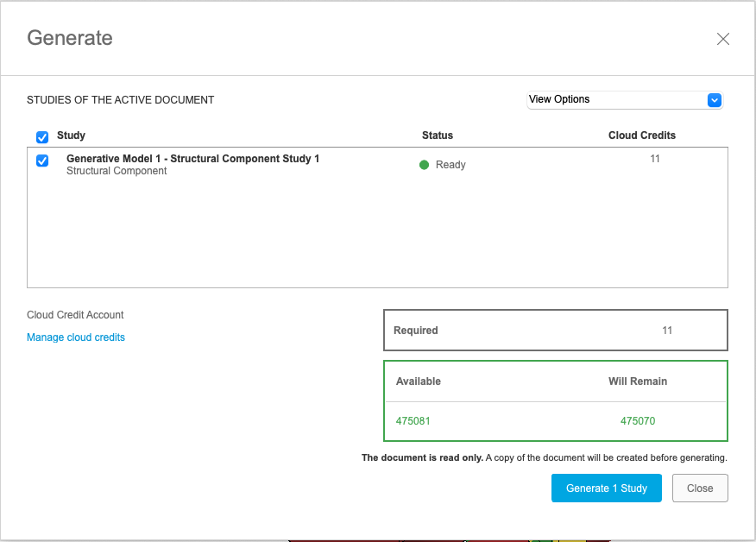Click the Structural Component subtitle text
The height and width of the screenshot is (542, 756).
click(x=117, y=171)
